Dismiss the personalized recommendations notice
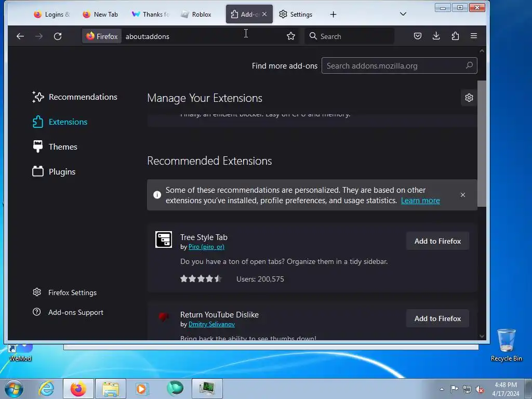Screen dimensions: 532x399 tap(463, 195)
